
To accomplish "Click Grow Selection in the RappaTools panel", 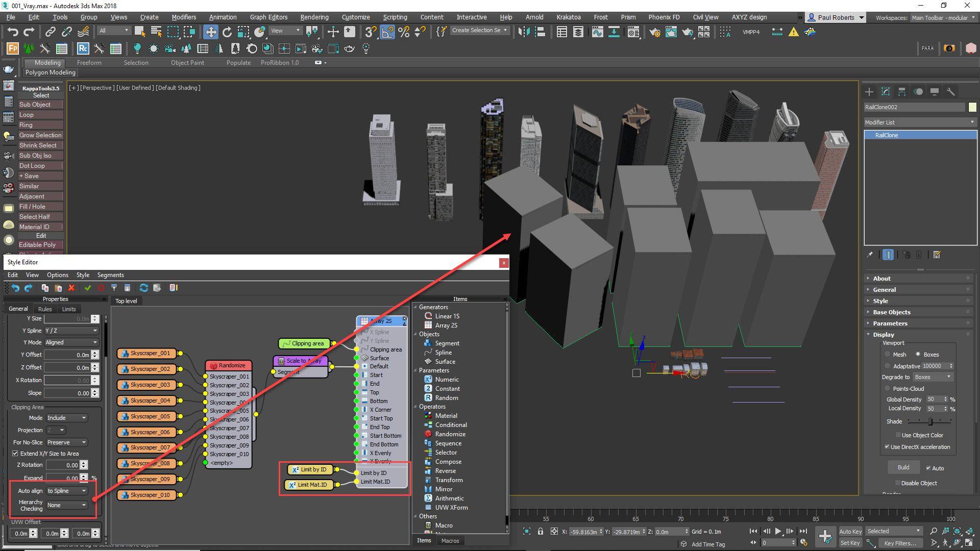I will tap(40, 135).
